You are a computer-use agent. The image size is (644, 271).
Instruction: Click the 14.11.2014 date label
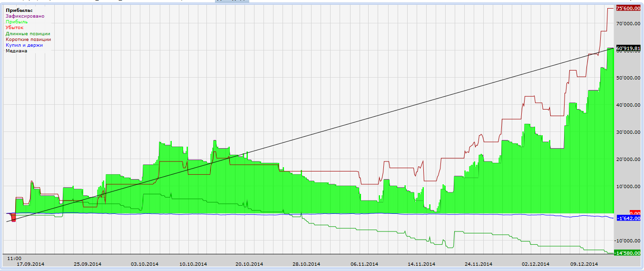coord(421,264)
